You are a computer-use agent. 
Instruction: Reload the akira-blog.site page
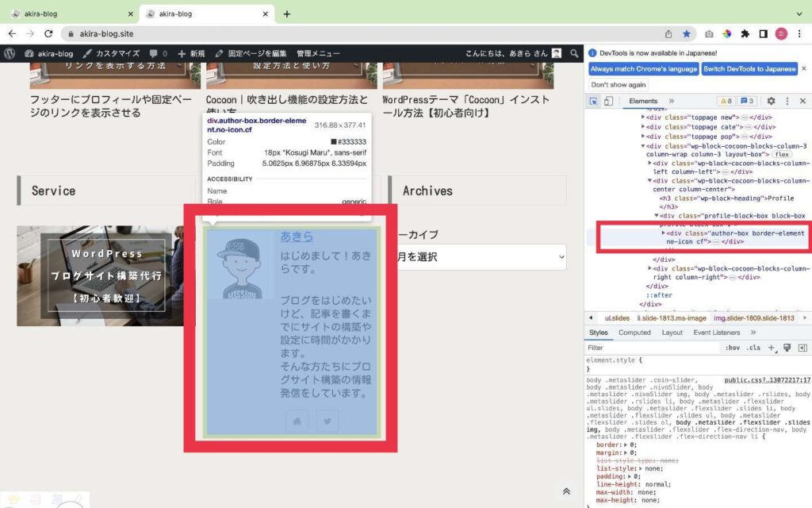(48, 33)
